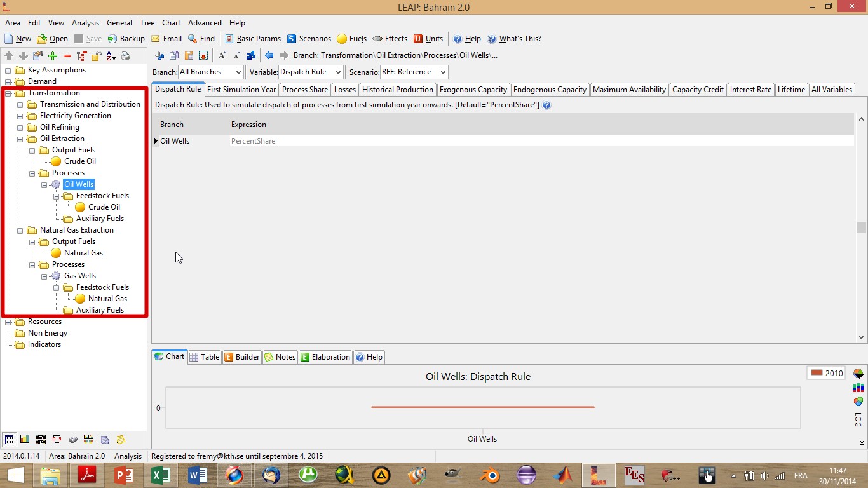The height and width of the screenshot is (488, 868).
Task: Click the Email toolbar button
Action: pos(166,39)
